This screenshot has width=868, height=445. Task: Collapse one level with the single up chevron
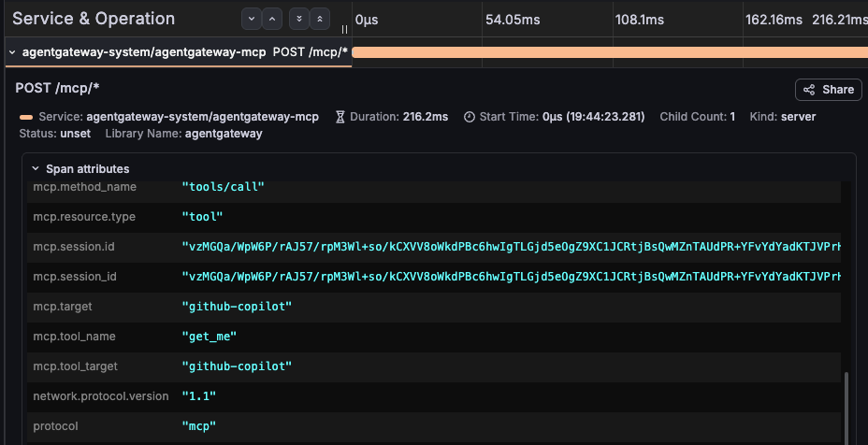pos(272,19)
